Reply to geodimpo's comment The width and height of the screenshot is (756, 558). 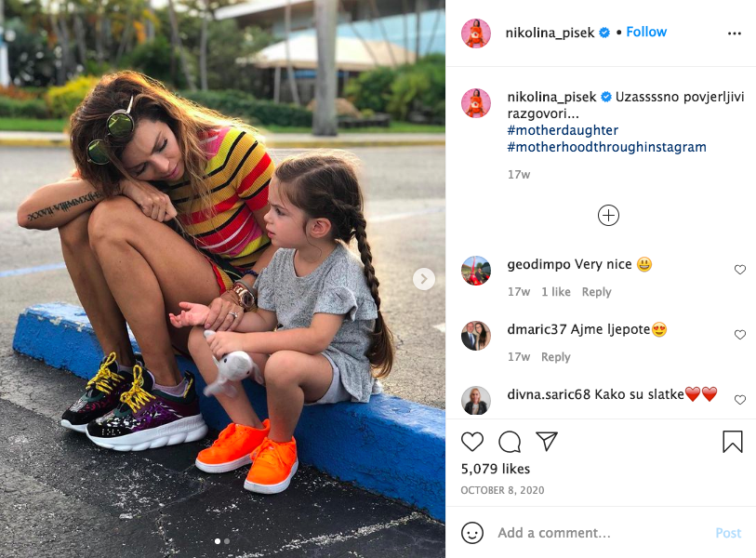pyautogui.click(x=596, y=292)
